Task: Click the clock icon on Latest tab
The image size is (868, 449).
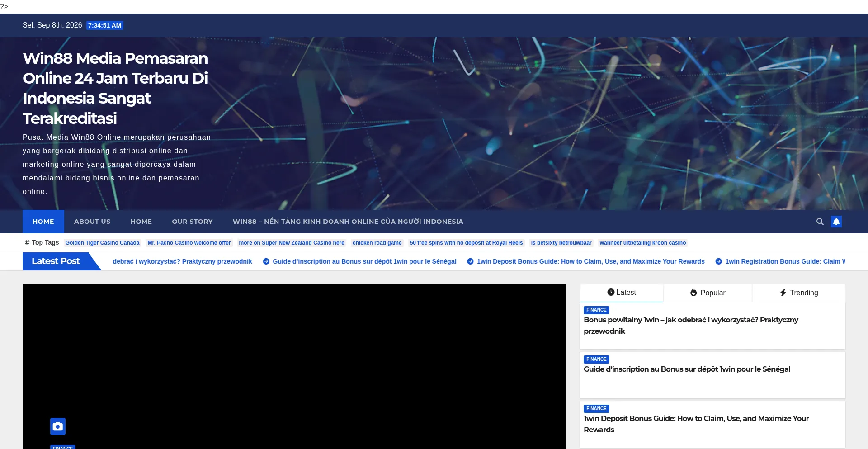Action: pos(611,293)
